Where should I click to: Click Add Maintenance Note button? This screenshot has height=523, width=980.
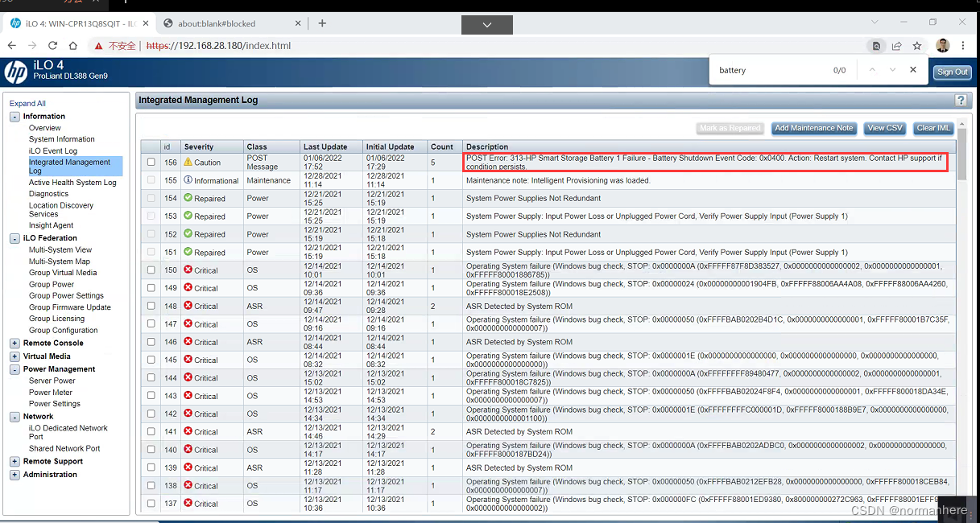(813, 128)
